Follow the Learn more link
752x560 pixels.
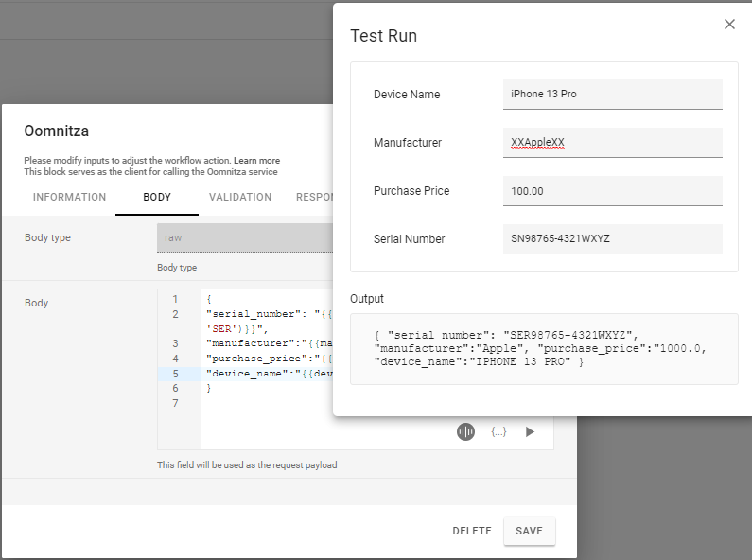click(x=256, y=161)
